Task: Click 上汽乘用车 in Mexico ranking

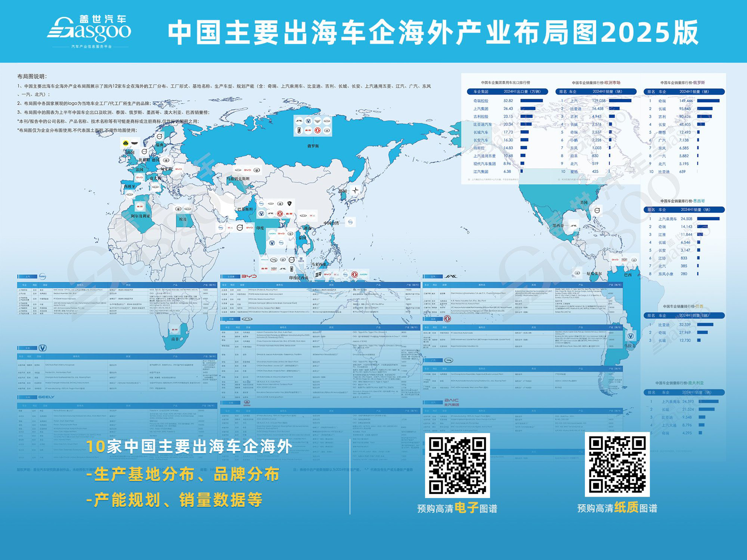Action: pyautogui.click(x=668, y=219)
